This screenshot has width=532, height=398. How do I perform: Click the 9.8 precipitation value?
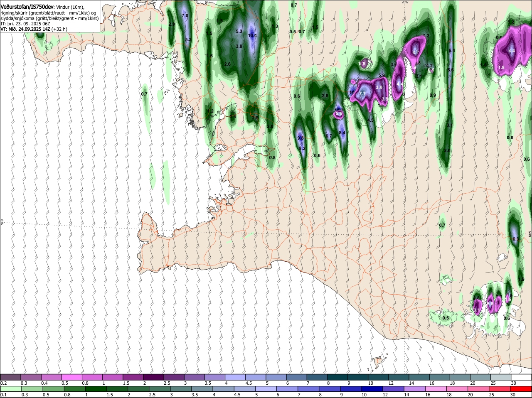tap(300, 138)
